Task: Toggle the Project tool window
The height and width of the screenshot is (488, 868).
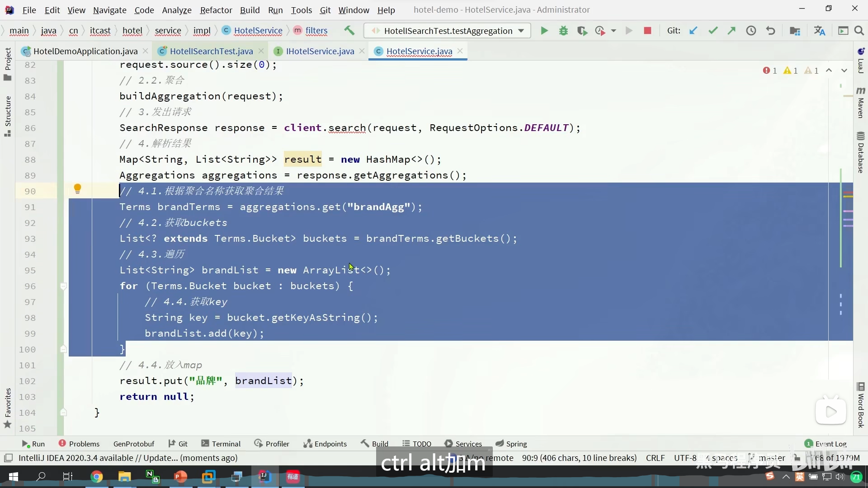Action: (8, 63)
